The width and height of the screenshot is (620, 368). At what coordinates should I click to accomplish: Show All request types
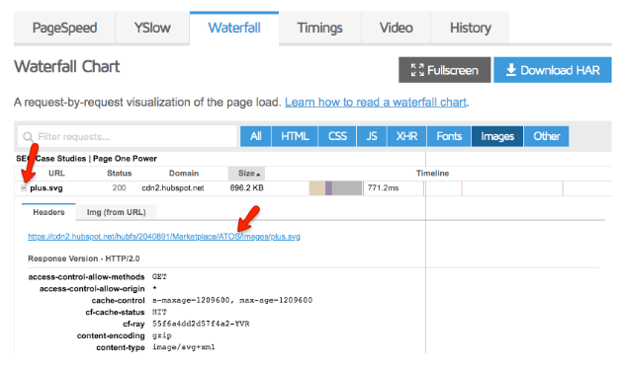255,136
